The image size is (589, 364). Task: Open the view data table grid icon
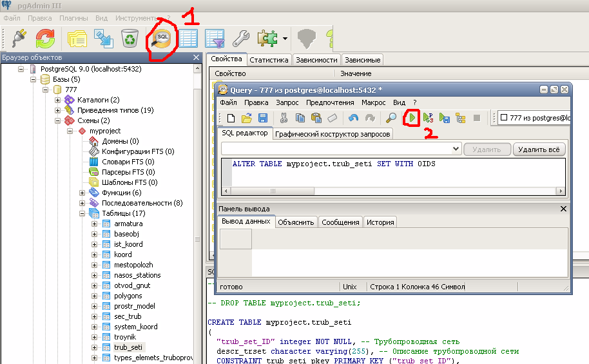(188, 39)
